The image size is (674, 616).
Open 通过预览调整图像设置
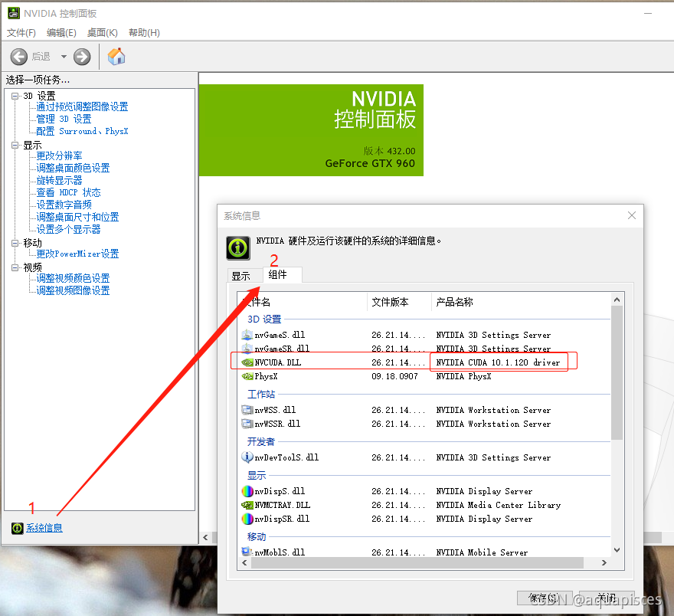[82, 106]
